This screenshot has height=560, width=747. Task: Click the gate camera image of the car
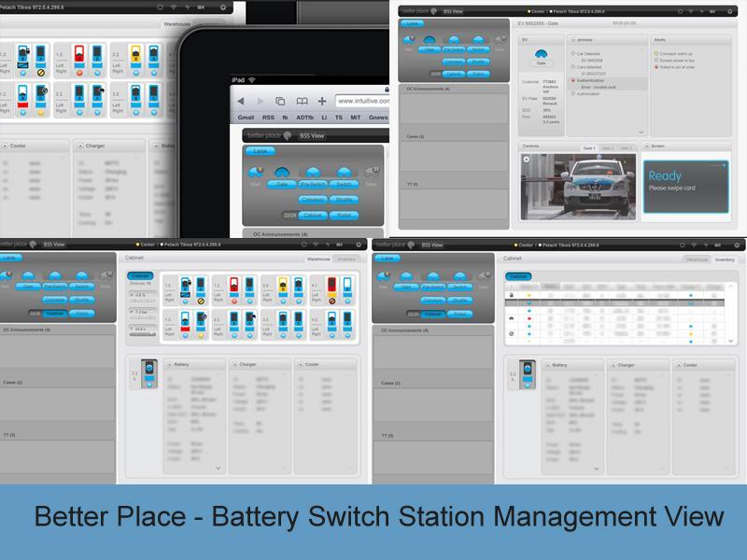578,187
